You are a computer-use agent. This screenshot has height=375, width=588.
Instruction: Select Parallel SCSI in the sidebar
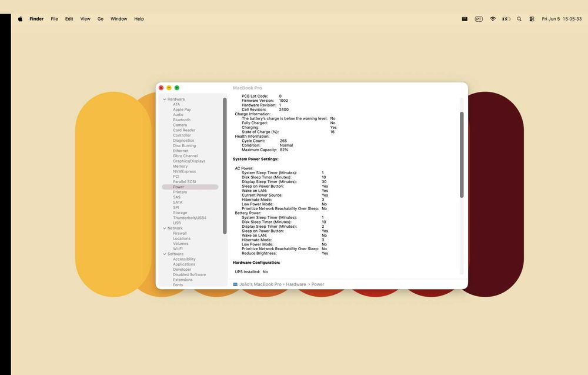coord(184,182)
